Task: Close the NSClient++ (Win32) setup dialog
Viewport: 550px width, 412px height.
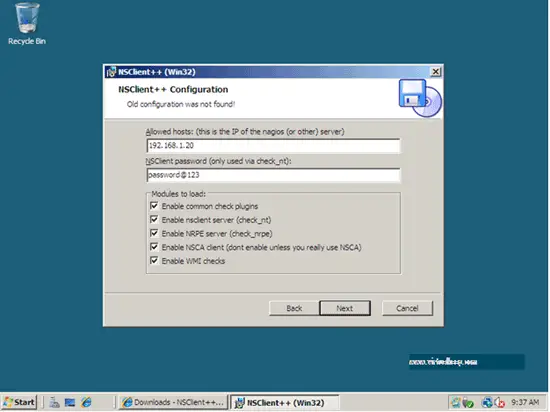Action: click(435, 72)
